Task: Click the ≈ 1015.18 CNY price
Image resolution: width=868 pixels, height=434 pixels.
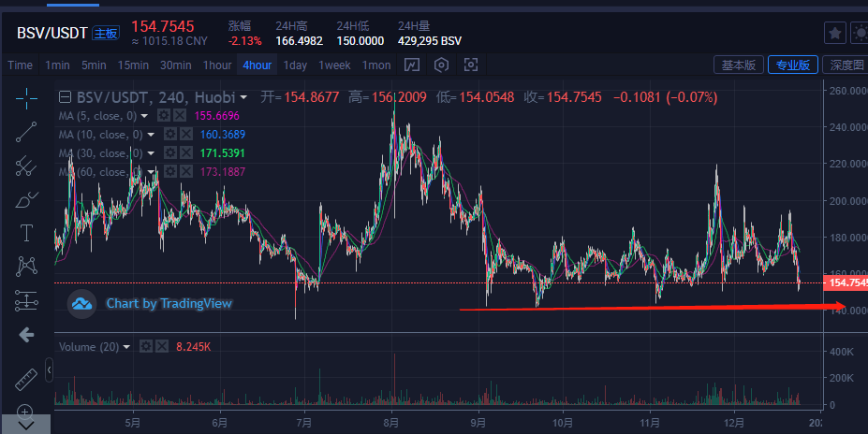Action: [x=169, y=41]
